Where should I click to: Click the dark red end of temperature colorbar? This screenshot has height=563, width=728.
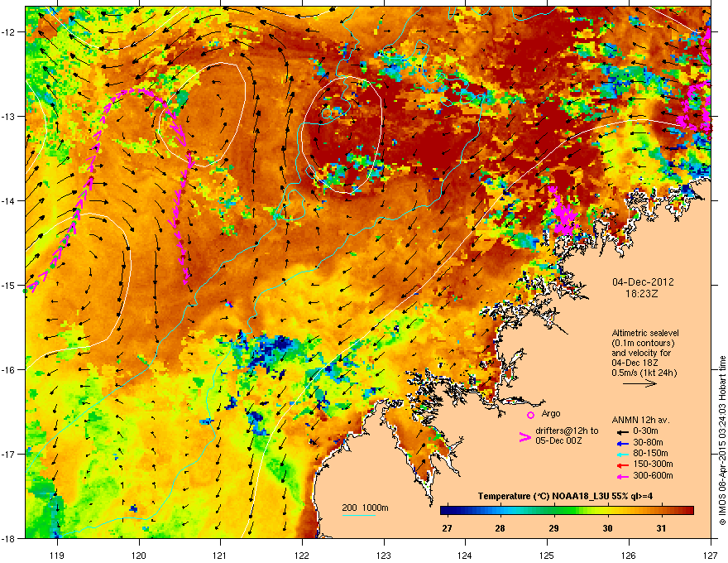(x=689, y=511)
